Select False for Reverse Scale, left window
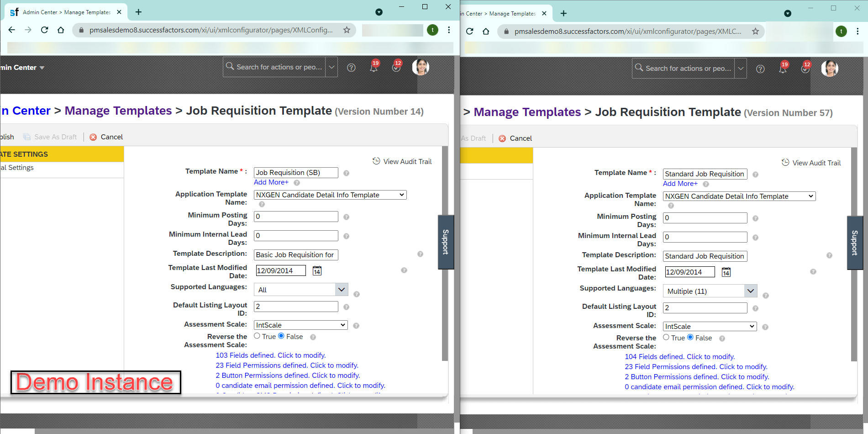Image resolution: width=868 pixels, height=434 pixels. point(281,336)
